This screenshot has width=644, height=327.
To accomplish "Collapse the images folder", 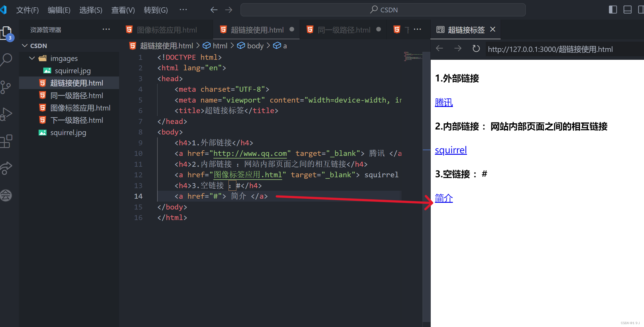I will click(x=32, y=58).
